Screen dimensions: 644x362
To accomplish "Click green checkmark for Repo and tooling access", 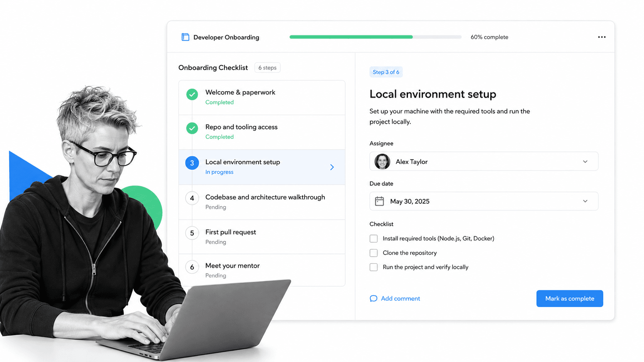I will coord(192,128).
